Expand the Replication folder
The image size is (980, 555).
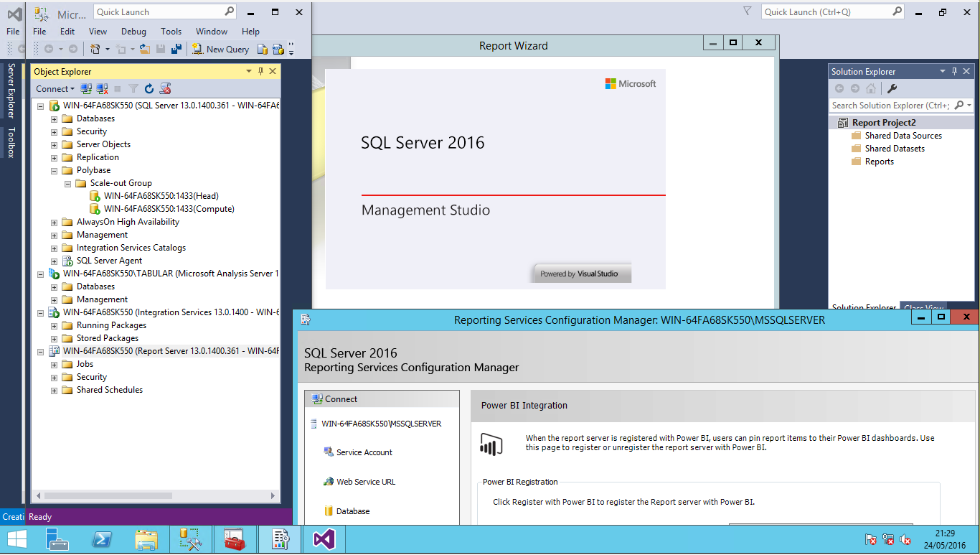54,158
